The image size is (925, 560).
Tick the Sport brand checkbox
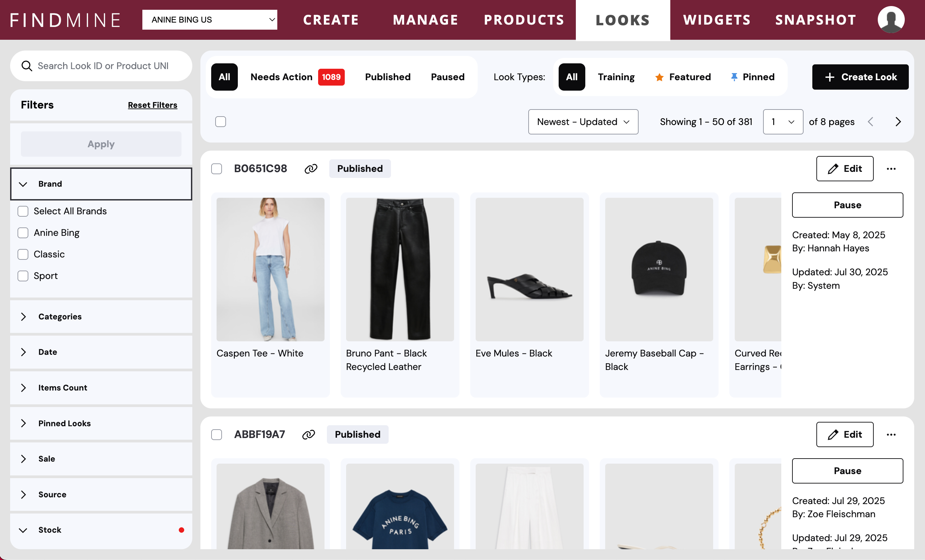(x=23, y=276)
